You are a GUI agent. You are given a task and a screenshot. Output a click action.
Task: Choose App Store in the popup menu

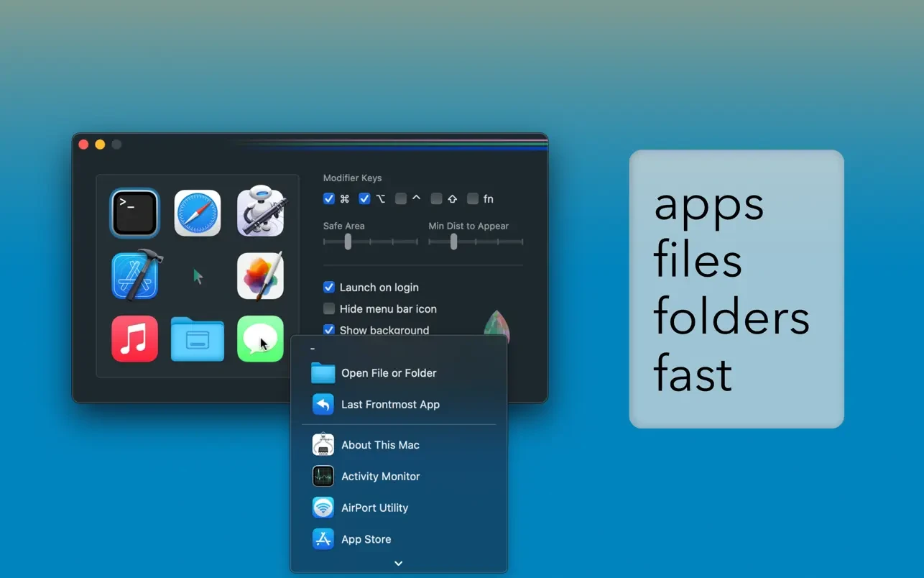[x=366, y=539]
